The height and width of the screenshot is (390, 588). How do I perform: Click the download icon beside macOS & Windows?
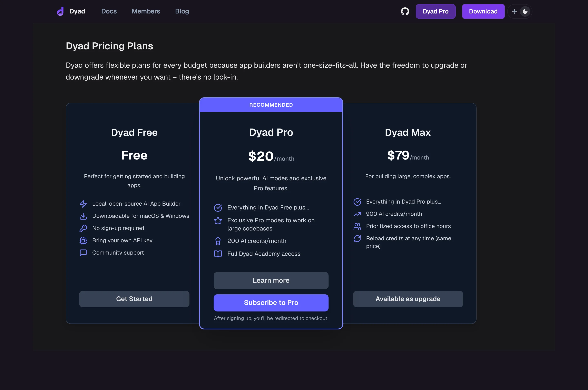83,216
